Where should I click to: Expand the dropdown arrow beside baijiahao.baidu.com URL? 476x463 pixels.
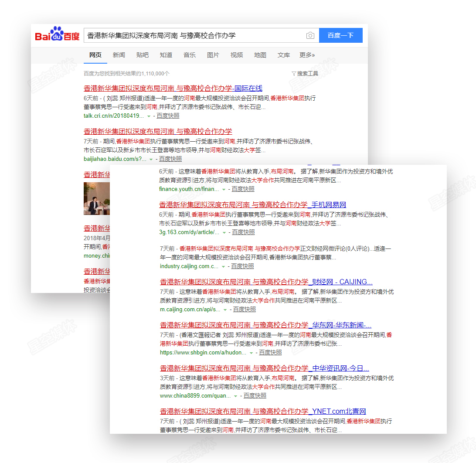pyautogui.click(x=151, y=160)
